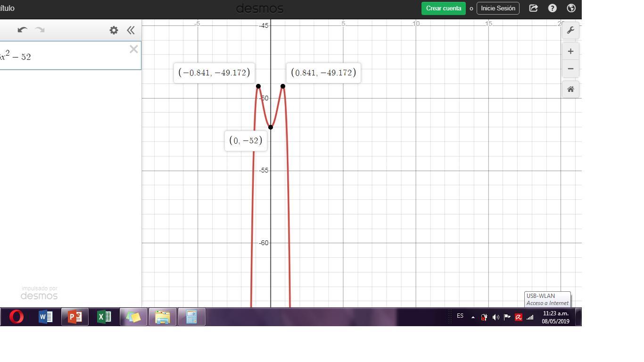Click the (−0.841, −49.172) coordinate label
This screenshot has height=362, width=644.
(214, 73)
